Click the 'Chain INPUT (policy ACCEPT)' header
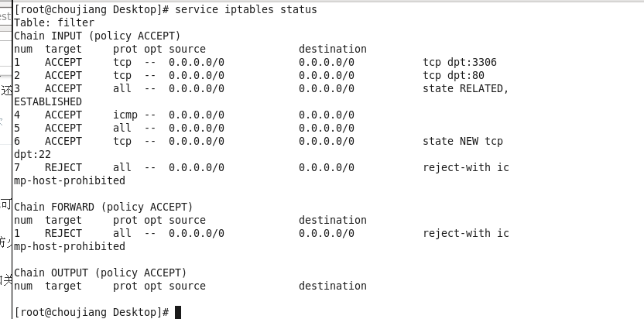 coord(98,36)
